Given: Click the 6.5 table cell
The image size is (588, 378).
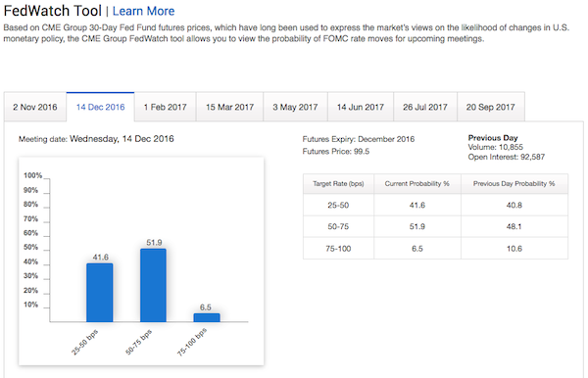Looking at the screenshot, I should tap(417, 249).
